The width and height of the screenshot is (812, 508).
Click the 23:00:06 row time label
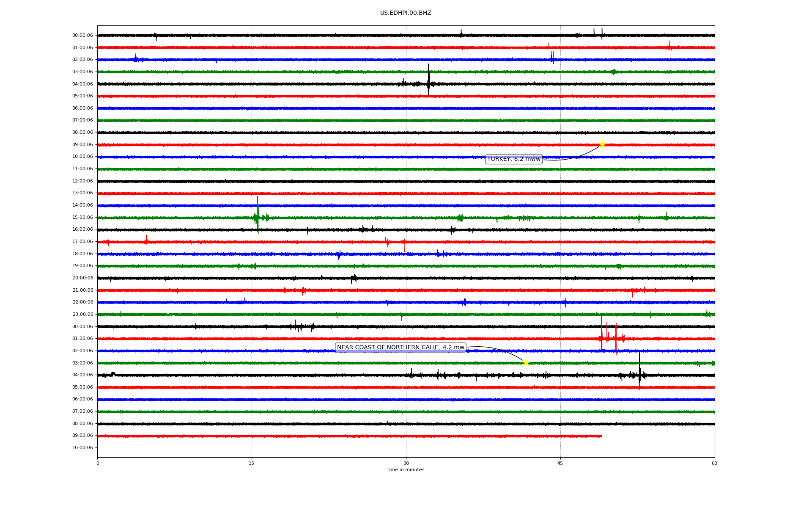[82, 315]
